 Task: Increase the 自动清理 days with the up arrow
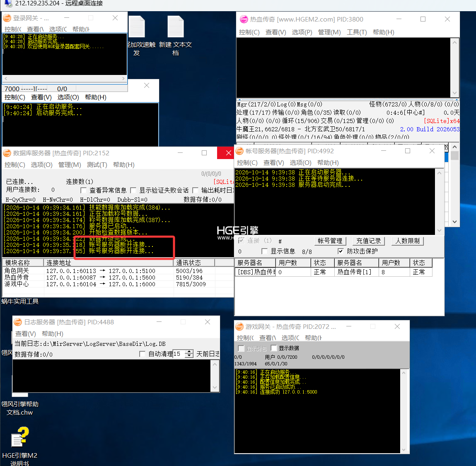189,352
